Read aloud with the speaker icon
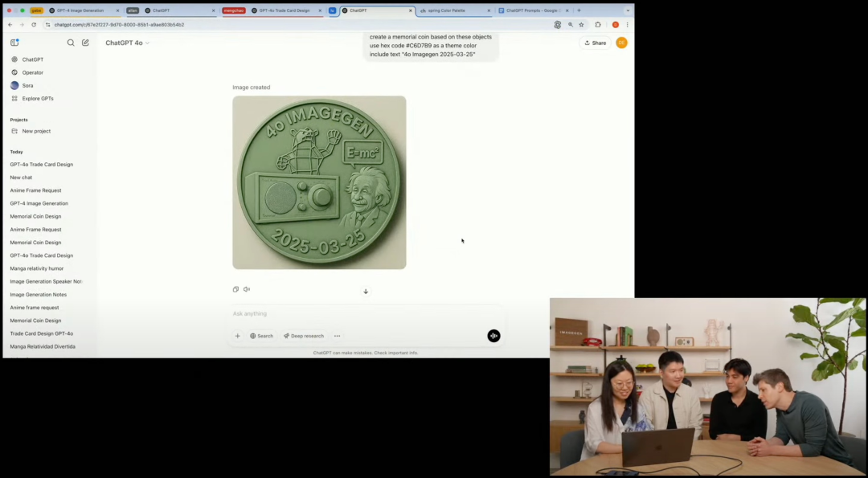Image resolution: width=868 pixels, height=478 pixels. [x=247, y=289]
